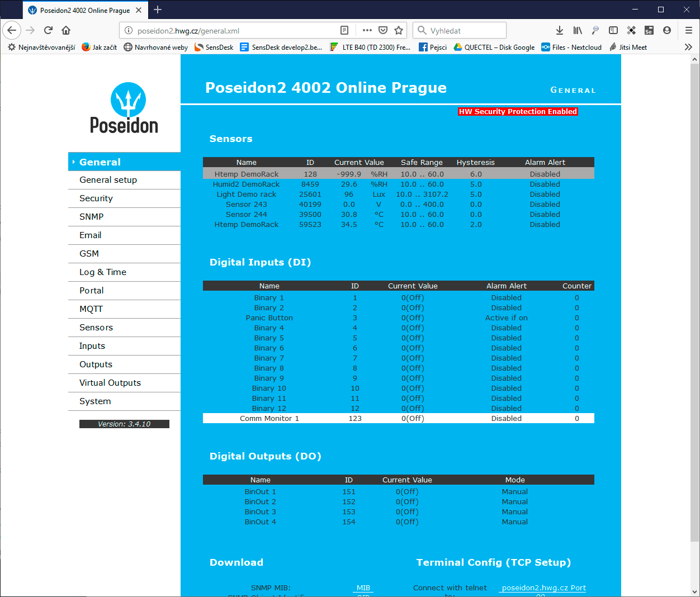This screenshot has width=700, height=597.
Task: Click the Humid2 DemoRack sensor name
Action: (x=246, y=184)
